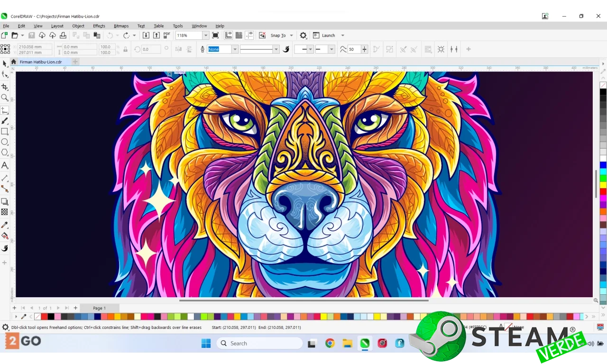Switch to the Page 1 tab
The width and height of the screenshot is (607, 364).
point(99,308)
